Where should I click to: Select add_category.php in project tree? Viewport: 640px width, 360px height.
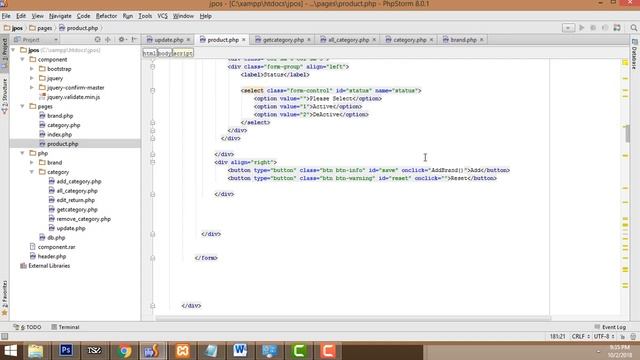78,181
